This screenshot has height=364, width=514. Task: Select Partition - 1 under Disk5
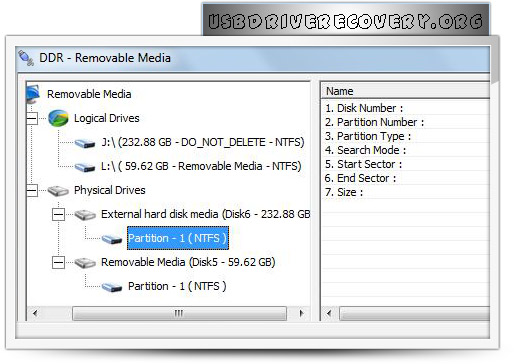pyautogui.click(x=177, y=286)
